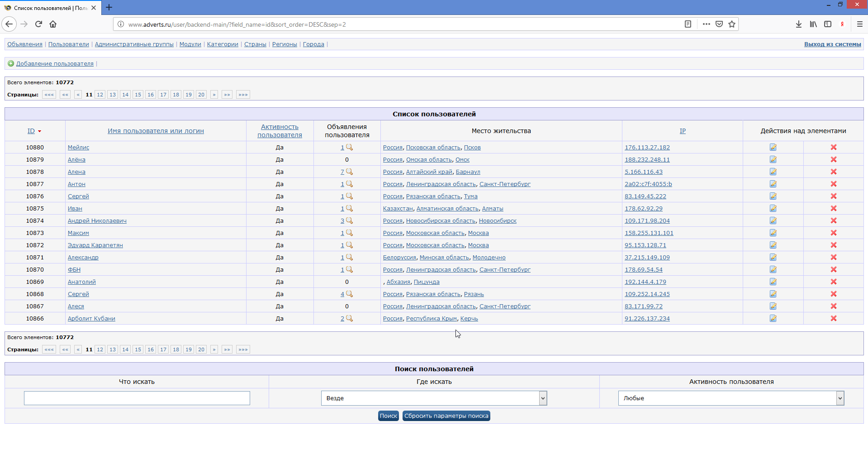The width and height of the screenshot is (868, 469).
Task: Open the browser downloads panel
Action: 798,24
